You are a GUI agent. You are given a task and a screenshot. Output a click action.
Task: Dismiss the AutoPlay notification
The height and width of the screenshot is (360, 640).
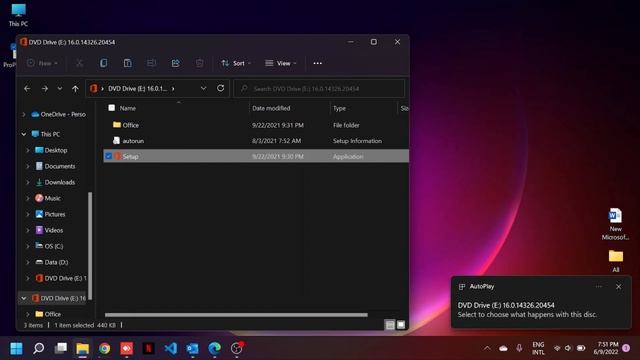click(x=618, y=287)
